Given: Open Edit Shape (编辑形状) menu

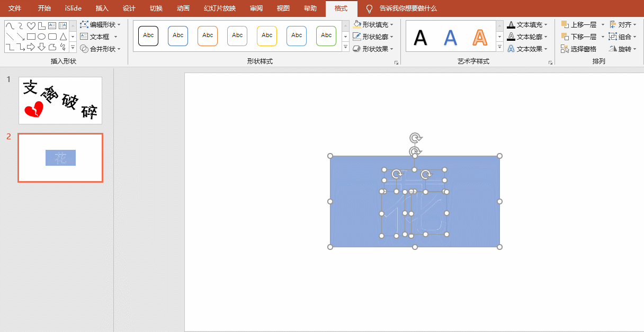Looking at the screenshot, I should [100, 24].
